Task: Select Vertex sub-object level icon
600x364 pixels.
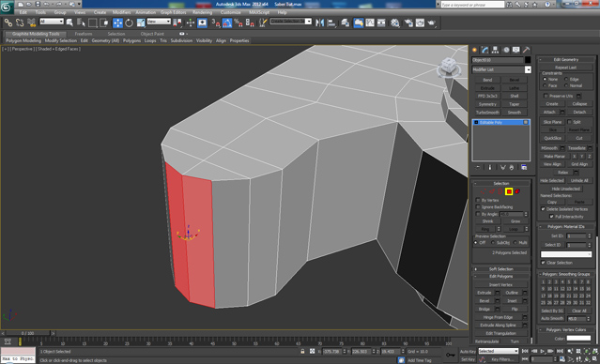Action: click(485, 191)
